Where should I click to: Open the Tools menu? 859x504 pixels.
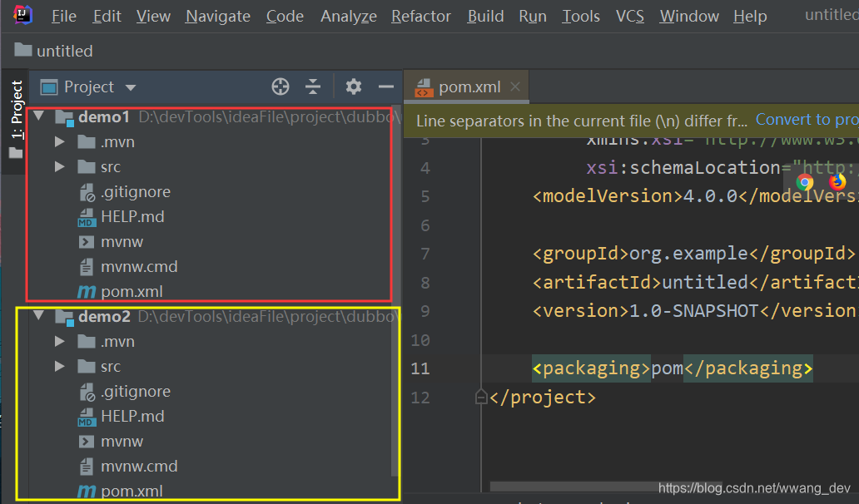point(581,17)
